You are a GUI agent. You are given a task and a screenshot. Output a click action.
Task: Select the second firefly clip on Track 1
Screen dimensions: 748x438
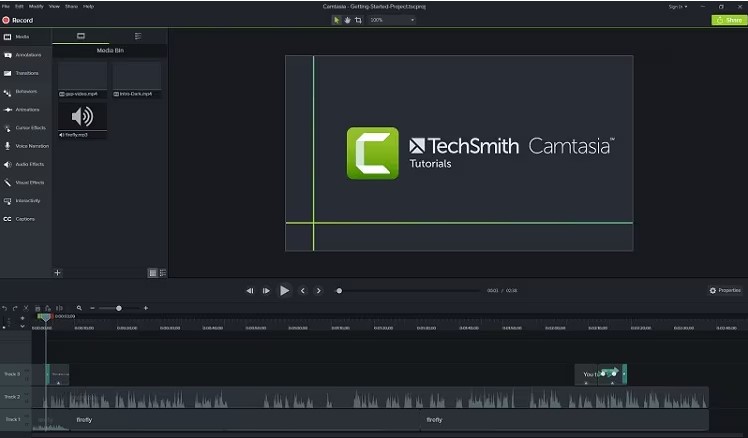(564, 420)
